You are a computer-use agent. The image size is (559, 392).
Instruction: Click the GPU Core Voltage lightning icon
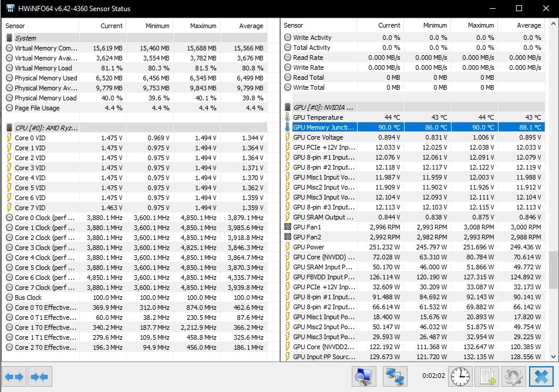pyautogui.click(x=287, y=137)
